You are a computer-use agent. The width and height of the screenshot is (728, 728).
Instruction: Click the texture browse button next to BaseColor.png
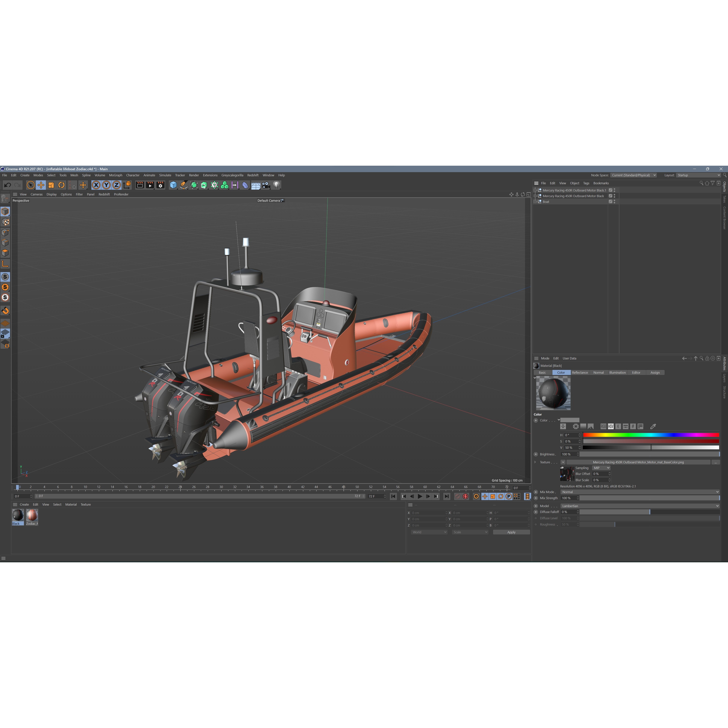pyautogui.click(x=715, y=462)
